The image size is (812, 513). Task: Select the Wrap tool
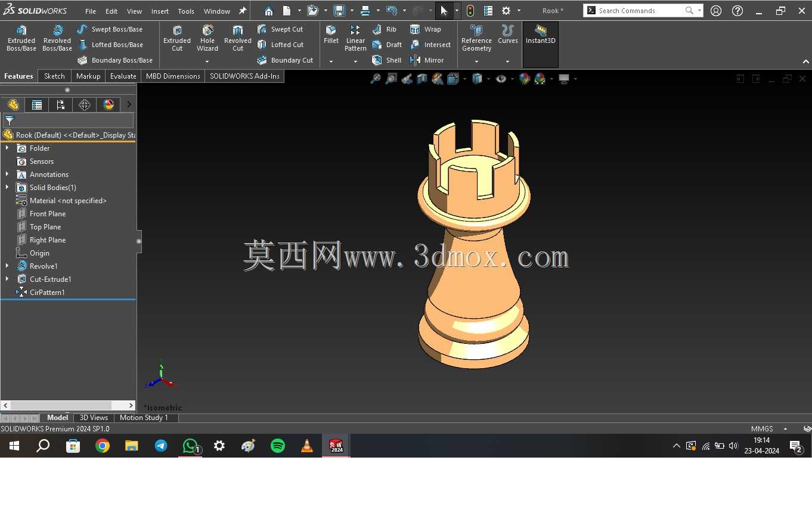click(425, 29)
